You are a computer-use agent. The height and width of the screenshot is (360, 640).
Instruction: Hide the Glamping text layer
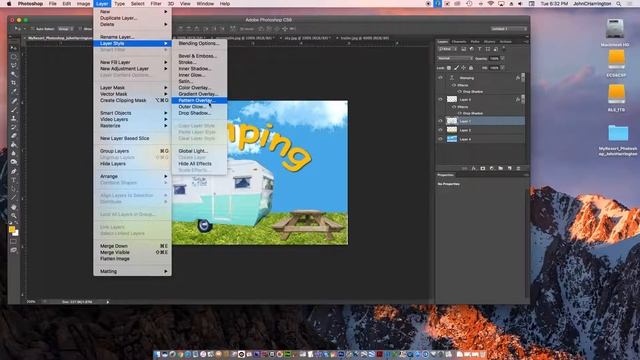tap(440, 78)
